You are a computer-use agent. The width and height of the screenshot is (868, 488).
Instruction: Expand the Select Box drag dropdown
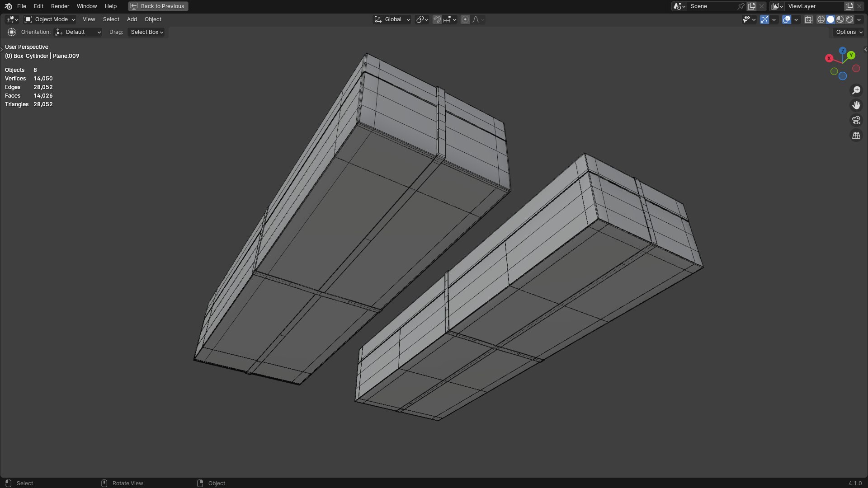pos(146,32)
